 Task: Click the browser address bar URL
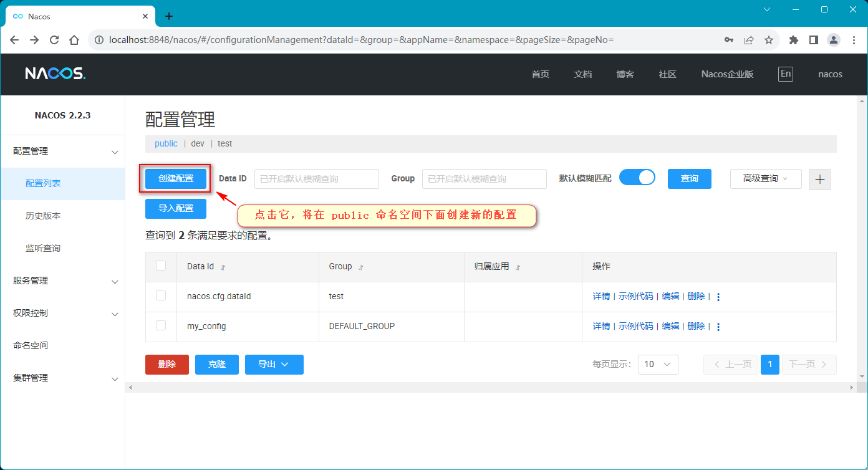[x=362, y=40]
